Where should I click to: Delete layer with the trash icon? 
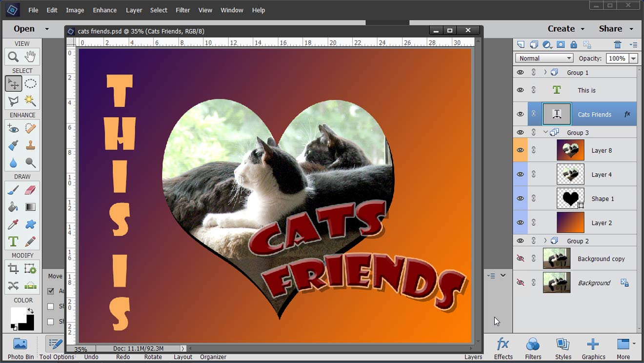(618, 44)
